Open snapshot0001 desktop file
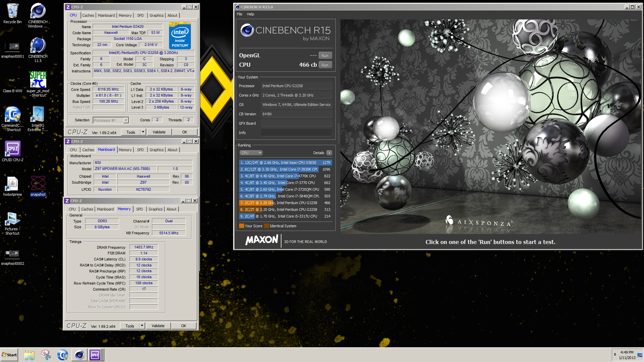Screen dimensions: 644x362 [x=12, y=50]
